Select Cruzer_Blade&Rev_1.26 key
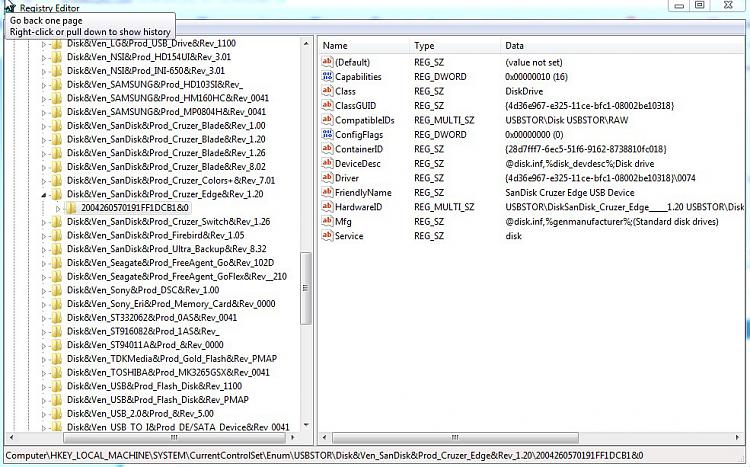This screenshot has width=750, height=467. coord(166,153)
